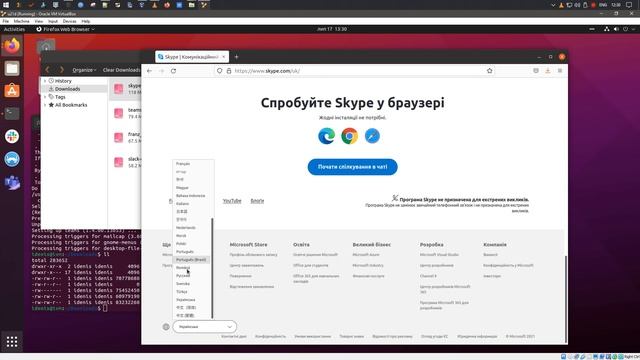Click the blue start chatting button
640x360 pixels.
tap(353, 167)
